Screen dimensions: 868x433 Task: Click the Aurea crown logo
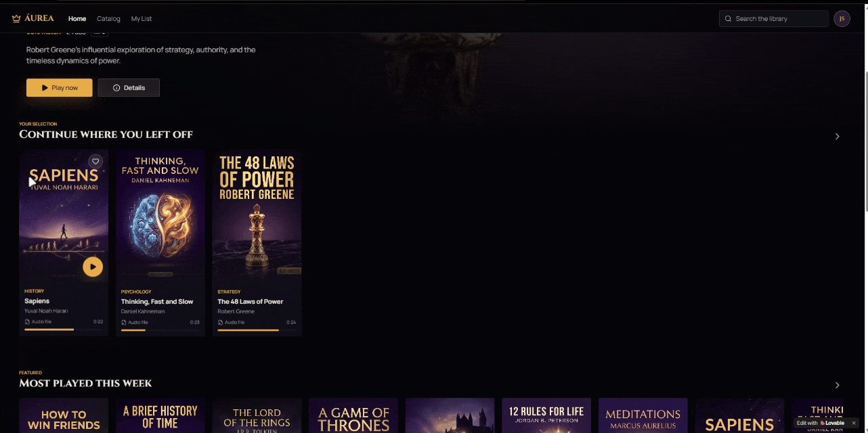pyautogui.click(x=32, y=18)
